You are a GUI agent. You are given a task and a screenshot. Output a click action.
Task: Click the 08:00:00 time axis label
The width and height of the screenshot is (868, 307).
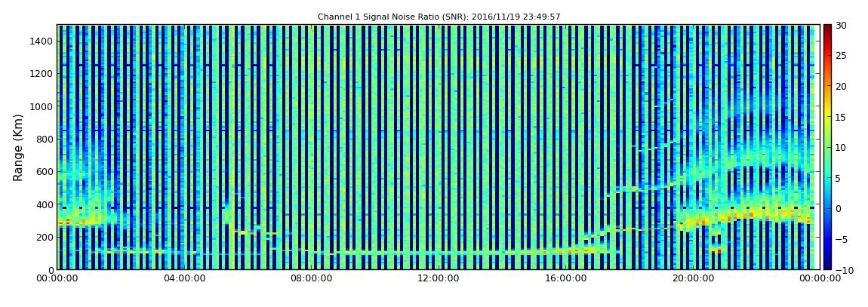(x=310, y=279)
